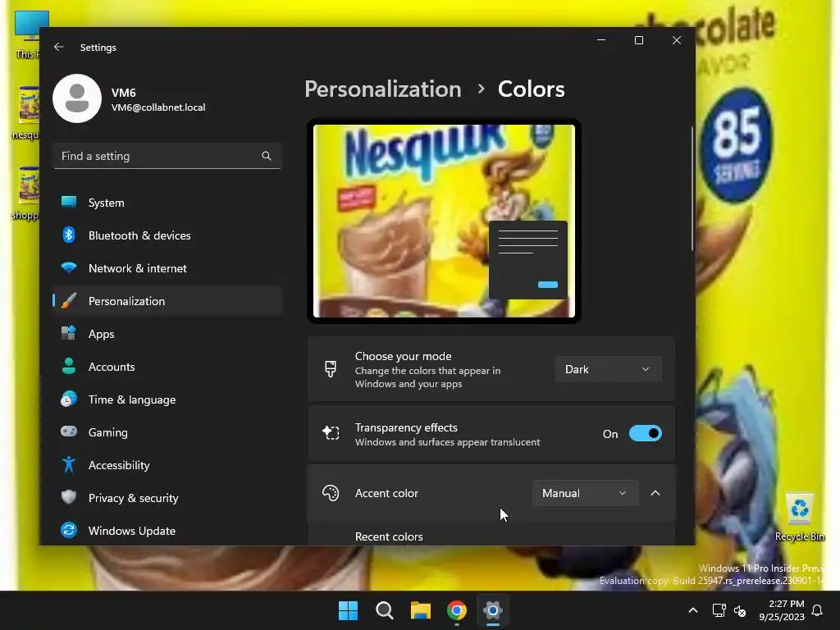Click the System monitor icon
This screenshot has width=840, height=630.
click(69, 202)
